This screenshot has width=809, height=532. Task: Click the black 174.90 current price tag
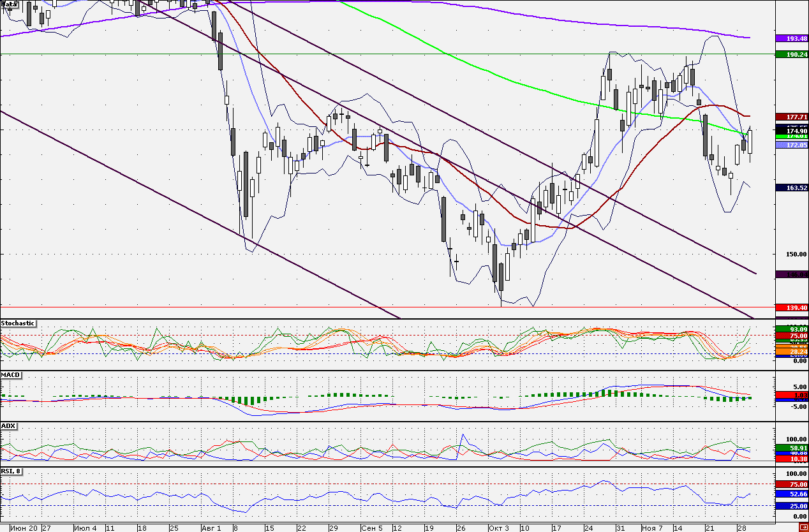pyautogui.click(x=792, y=130)
